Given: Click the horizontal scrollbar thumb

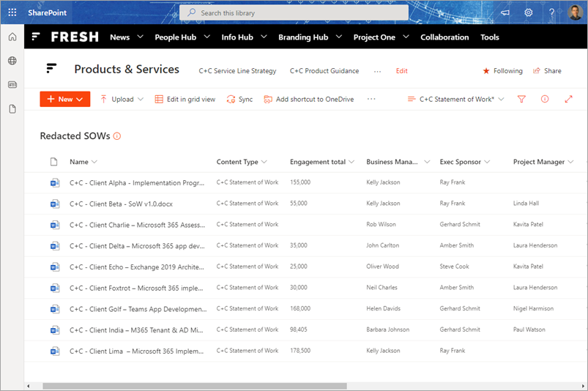Looking at the screenshot, I should 195,386.
